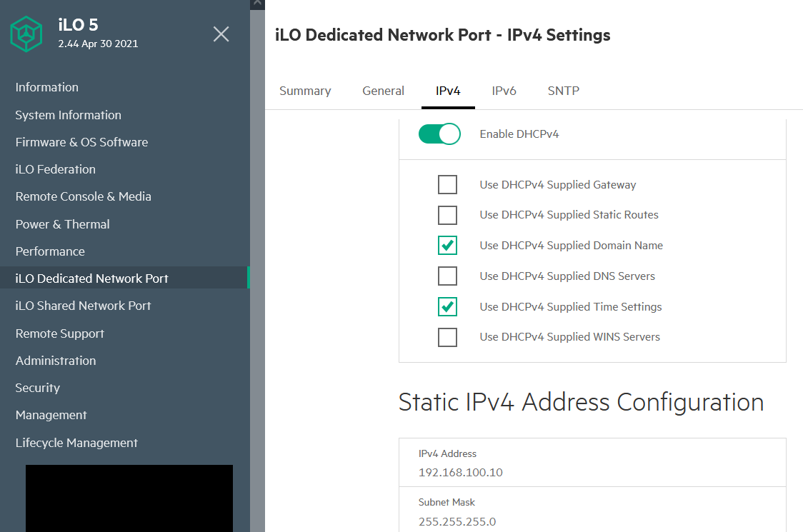803x532 pixels.
Task: Open the IPv6 tab
Action: (x=504, y=91)
